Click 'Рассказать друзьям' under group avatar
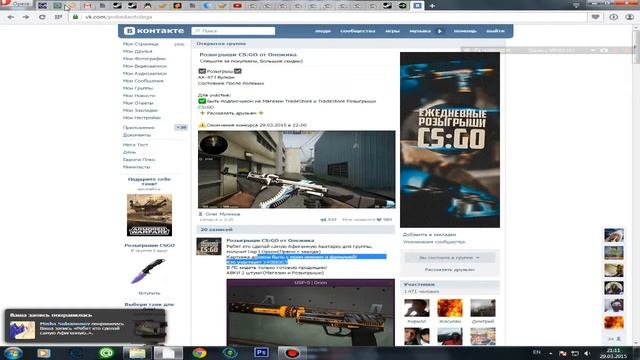This screenshot has width=640, height=360. (450, 270)
